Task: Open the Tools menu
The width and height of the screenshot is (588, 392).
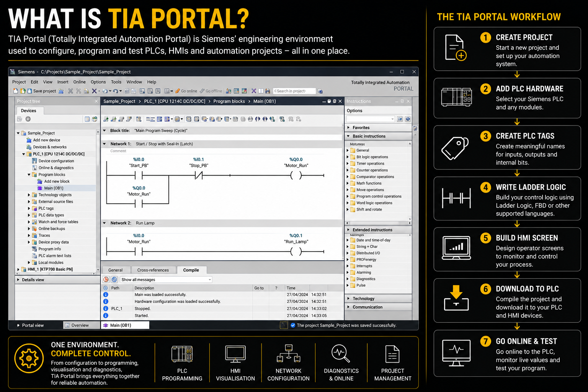Action: [x=116, y=82]
